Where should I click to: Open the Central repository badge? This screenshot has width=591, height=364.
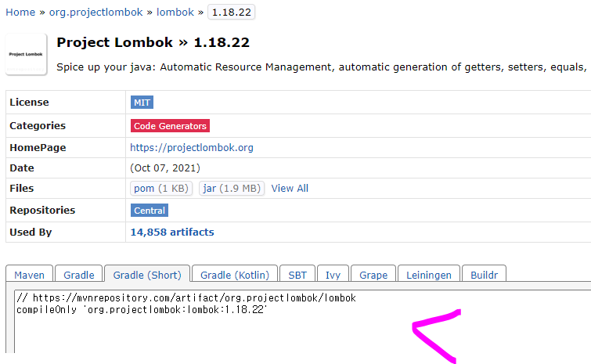[x=150, y=211]
